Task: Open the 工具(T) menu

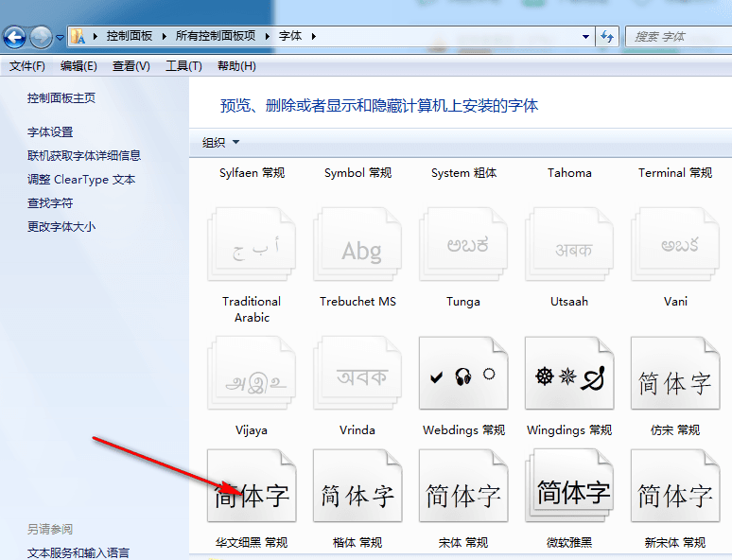Action: 183,66
